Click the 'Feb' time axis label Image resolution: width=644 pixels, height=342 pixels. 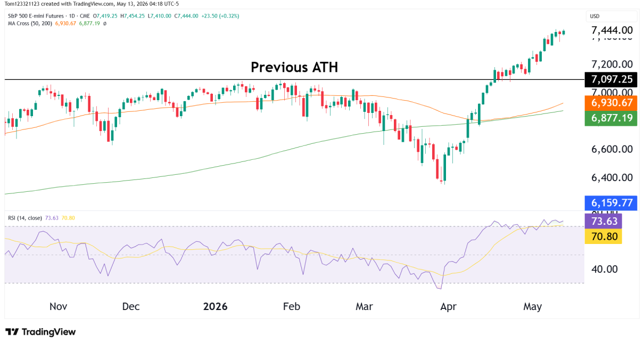click(292, 307)
